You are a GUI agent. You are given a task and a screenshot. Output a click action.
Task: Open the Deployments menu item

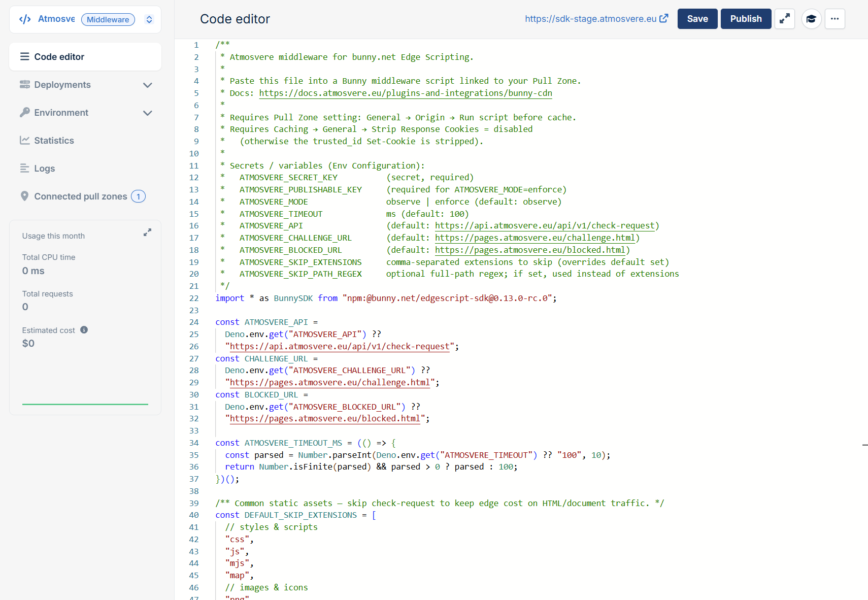point(85,85)
